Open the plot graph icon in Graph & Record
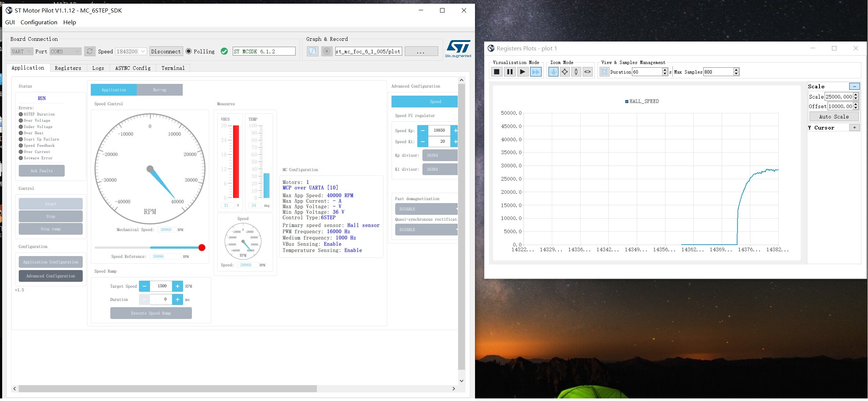This screenshot has height=401, width=868. click(x=312, y=51)
